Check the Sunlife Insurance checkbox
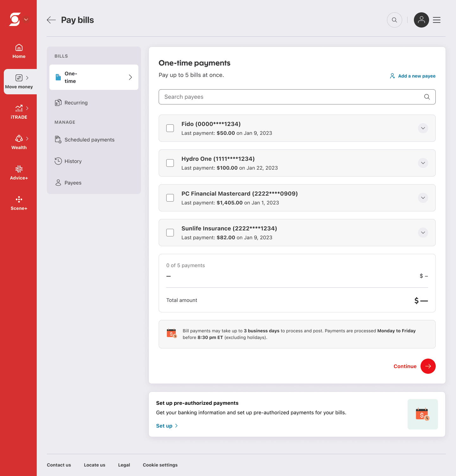 (x=170, y=233)
